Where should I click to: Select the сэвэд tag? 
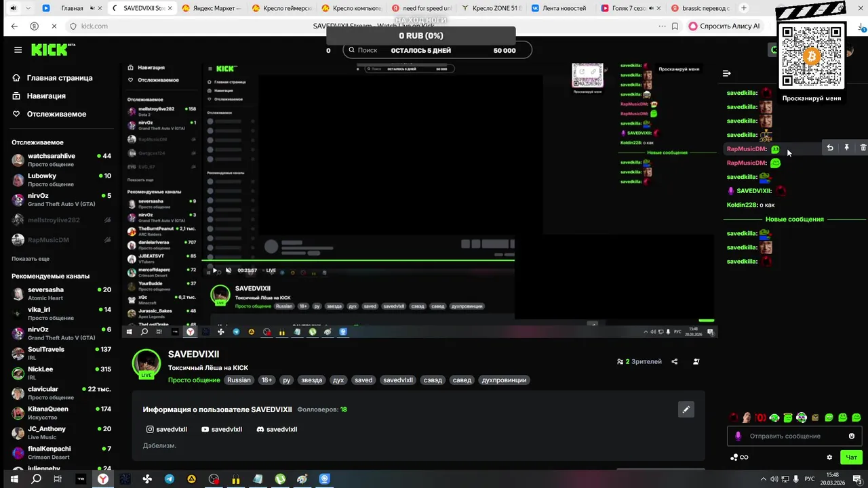[x=433, y=380]
